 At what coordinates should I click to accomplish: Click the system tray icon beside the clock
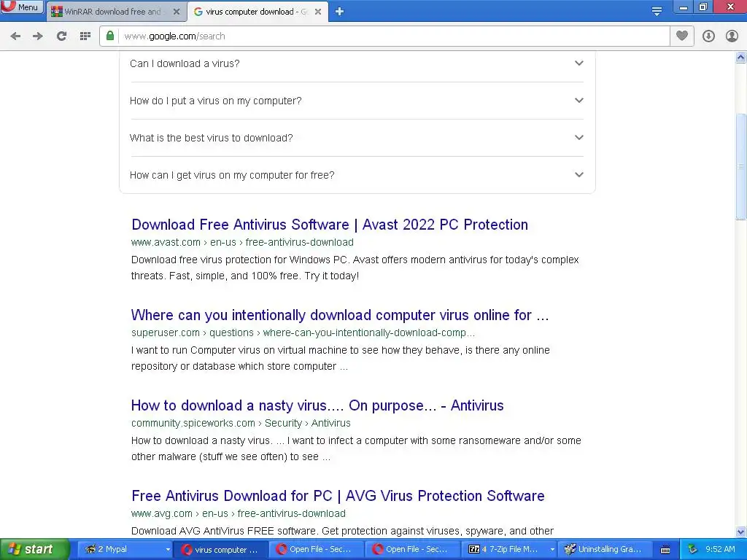click(x=693, y=549)
